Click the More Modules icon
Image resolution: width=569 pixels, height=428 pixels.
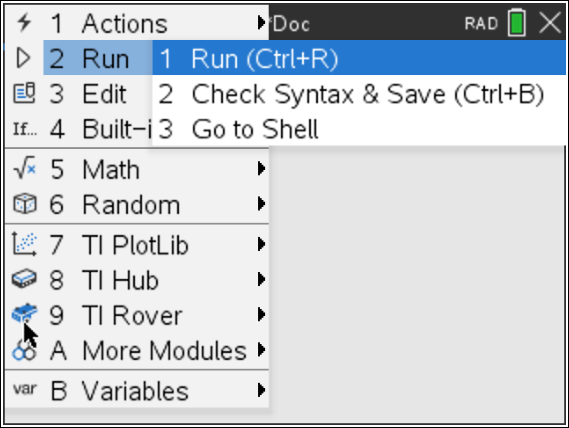coord(24,351)
